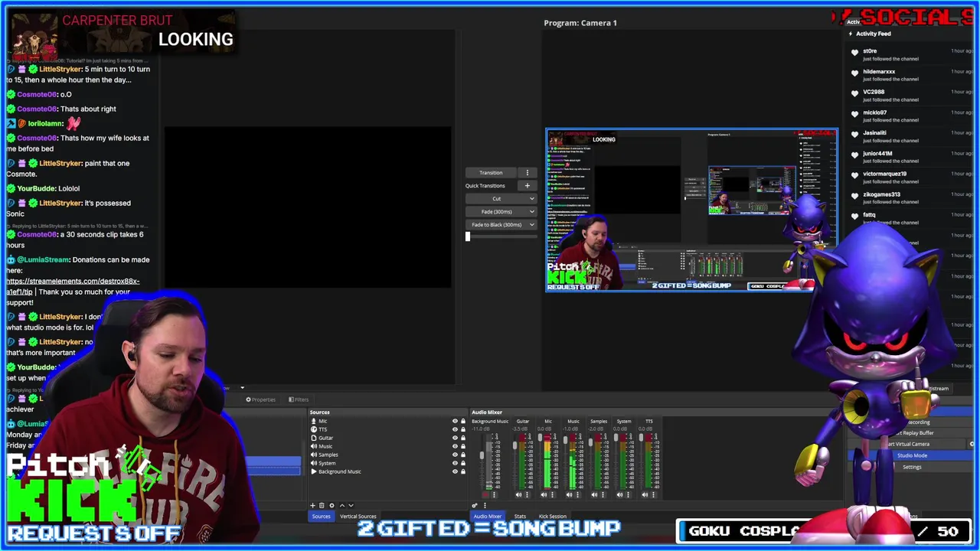Viewport: 980px width, 551px height.
Task: Add a quick transition with the plus button
Action: point(527,185)
